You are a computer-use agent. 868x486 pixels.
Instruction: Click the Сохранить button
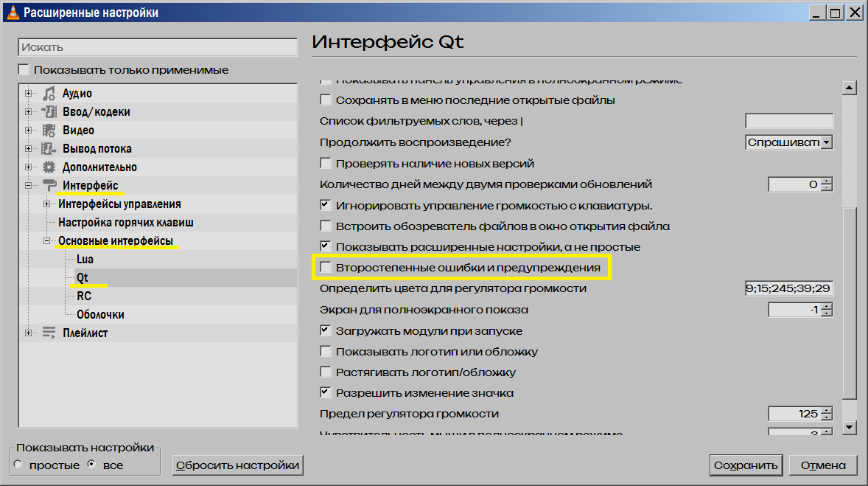click(746, 465)
